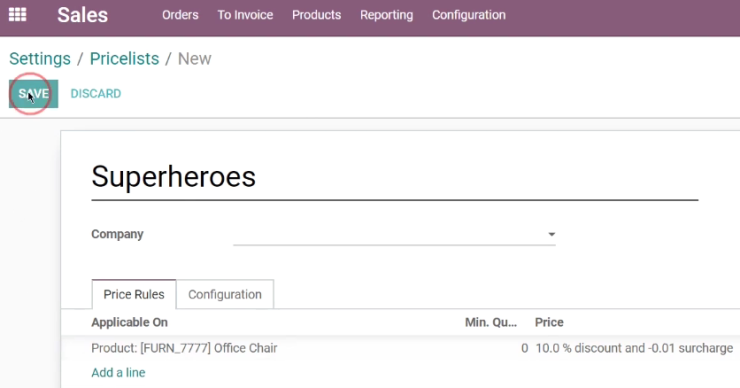Save the new pricelist

[34, 93]
